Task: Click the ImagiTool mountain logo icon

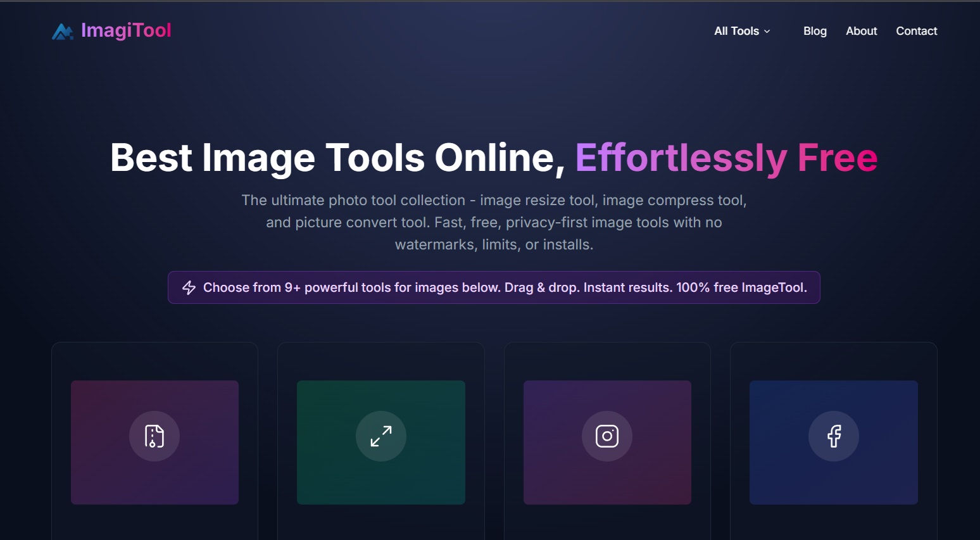Action: coord(62,31)
